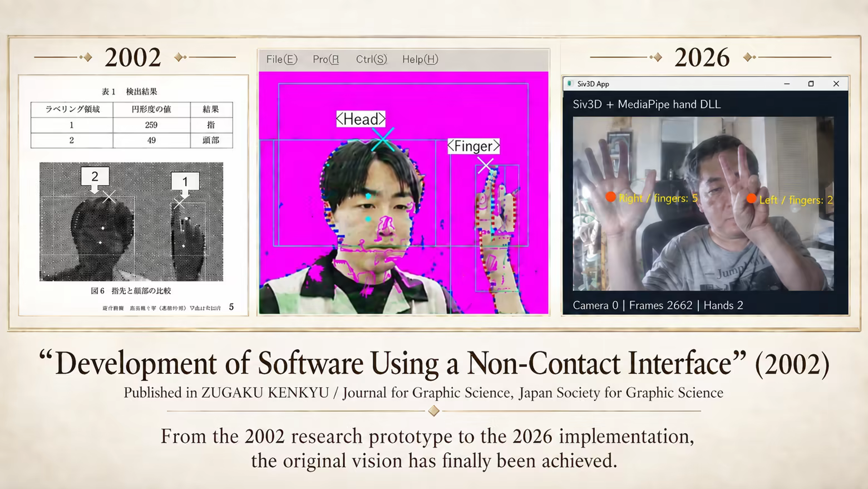Click table cell with value 259
This screenshot has width=868, height=489.
pyautogui.click(x=151, y=125)
